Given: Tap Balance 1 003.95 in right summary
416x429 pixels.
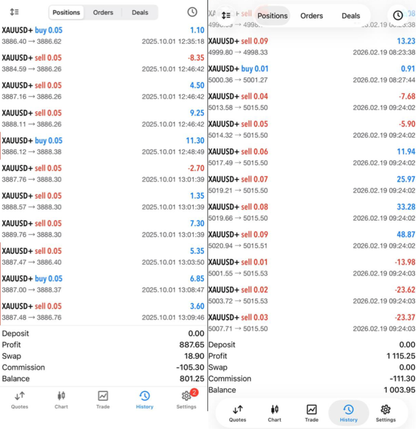Looking at the screenshot, I should (312, 390).
